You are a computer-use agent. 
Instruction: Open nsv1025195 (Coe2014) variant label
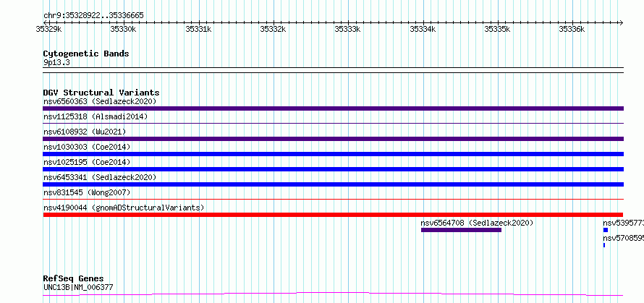tap(87, 162)
